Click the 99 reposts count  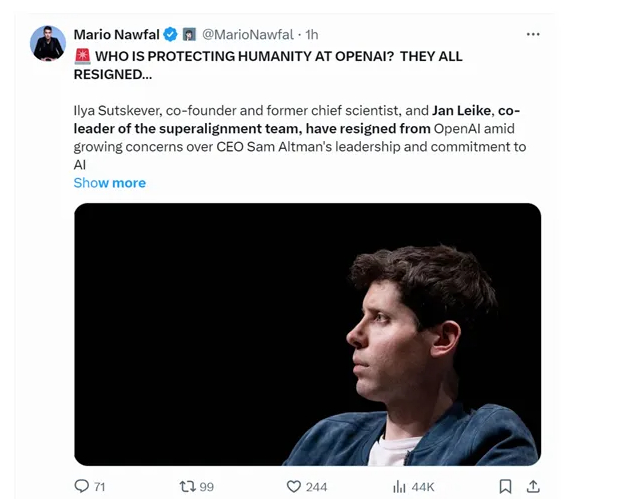pyautogui.click(x=207, y=487)
